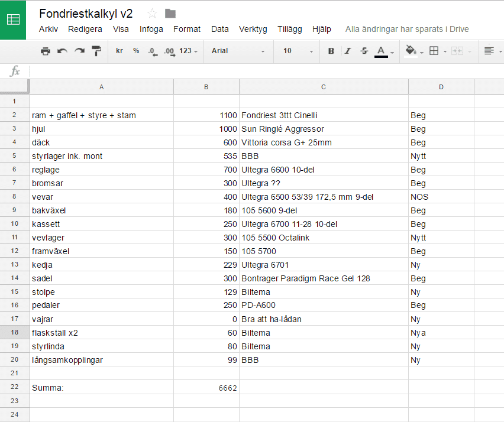The image size is (504, 422).
Task: Open the Visa menu
Action: pos(121,29)
